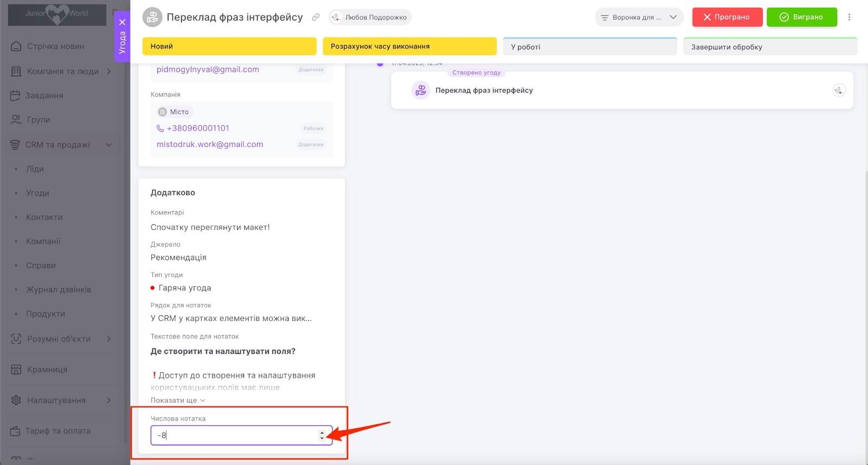This screenshot has width=868, height=465.
Task: Click email pidmogylnyval@gmail.com
Action: (x=208, y=69)
